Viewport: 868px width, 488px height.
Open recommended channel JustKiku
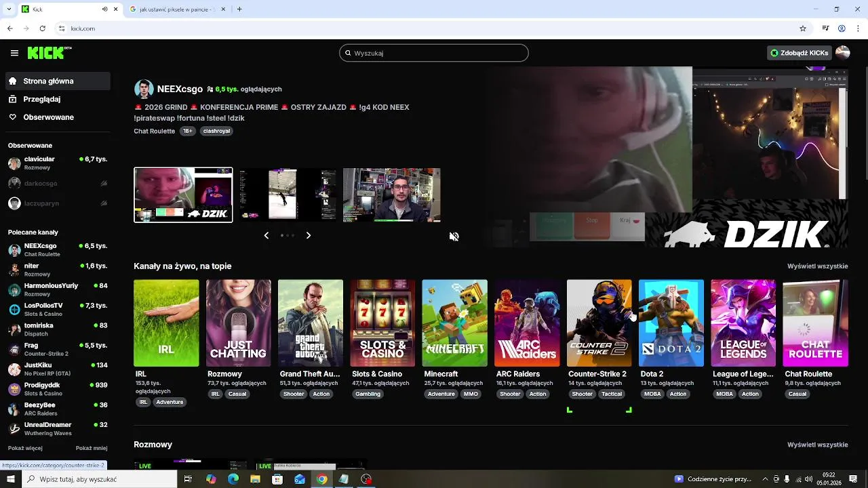58,369
